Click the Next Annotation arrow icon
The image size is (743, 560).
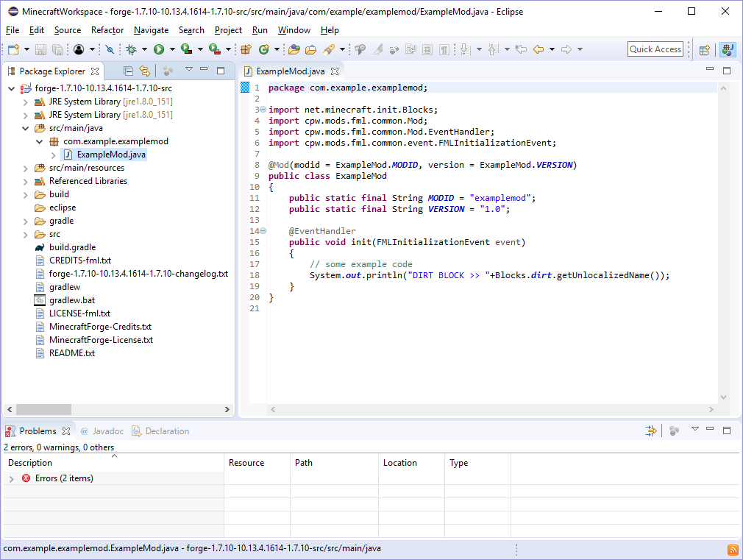tap(466, 49)
